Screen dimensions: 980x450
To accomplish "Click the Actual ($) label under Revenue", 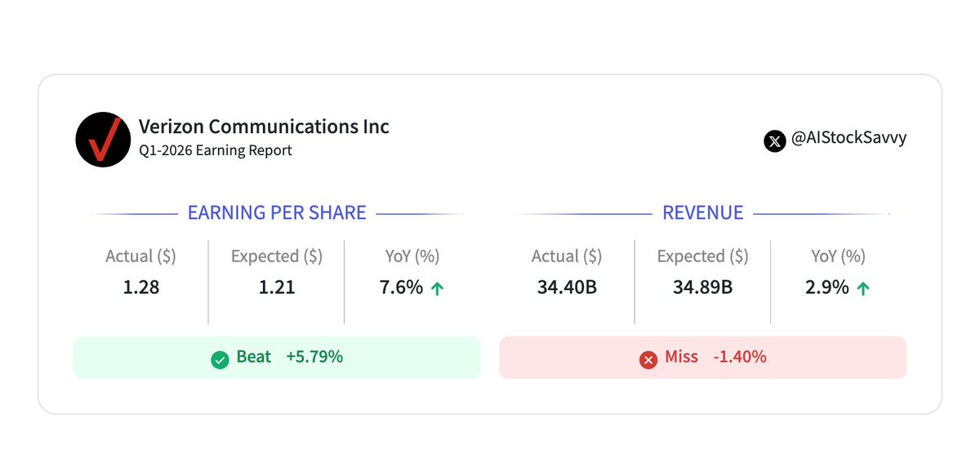I will pyautogui.click(x=567, y=256).
